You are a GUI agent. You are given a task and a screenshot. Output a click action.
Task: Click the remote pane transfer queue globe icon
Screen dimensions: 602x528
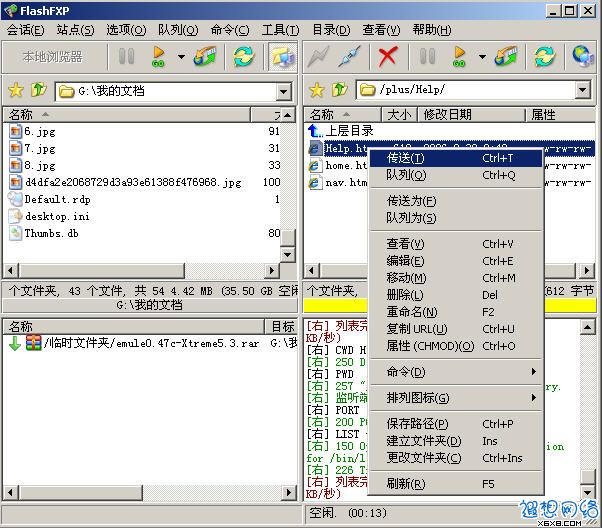point(506,56)
